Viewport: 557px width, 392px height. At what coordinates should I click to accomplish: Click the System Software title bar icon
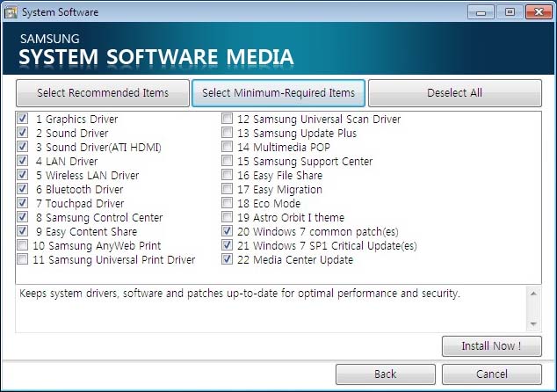tap(11, 12)
